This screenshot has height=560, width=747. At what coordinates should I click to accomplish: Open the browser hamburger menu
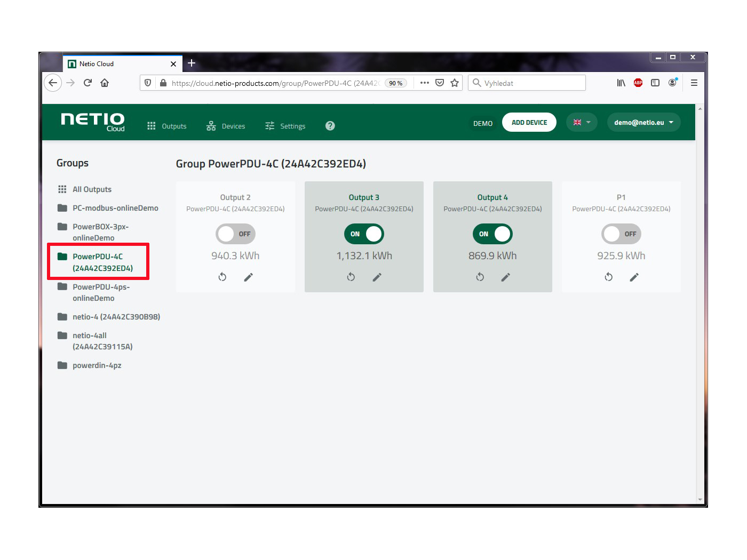694,83
